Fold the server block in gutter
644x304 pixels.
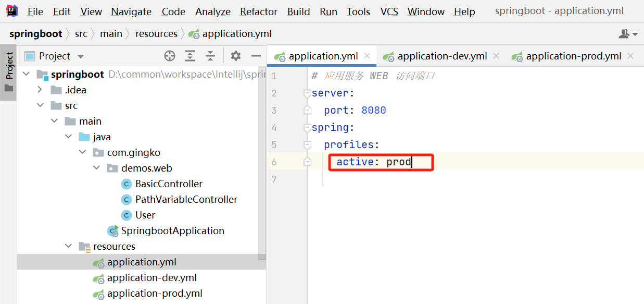tap(307, 93)
